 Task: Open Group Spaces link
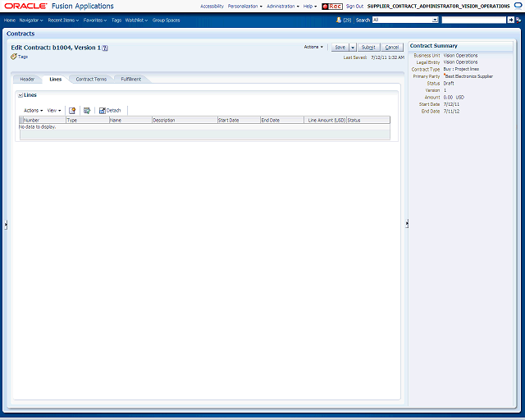pyautogui.click(x=166, y=20)
